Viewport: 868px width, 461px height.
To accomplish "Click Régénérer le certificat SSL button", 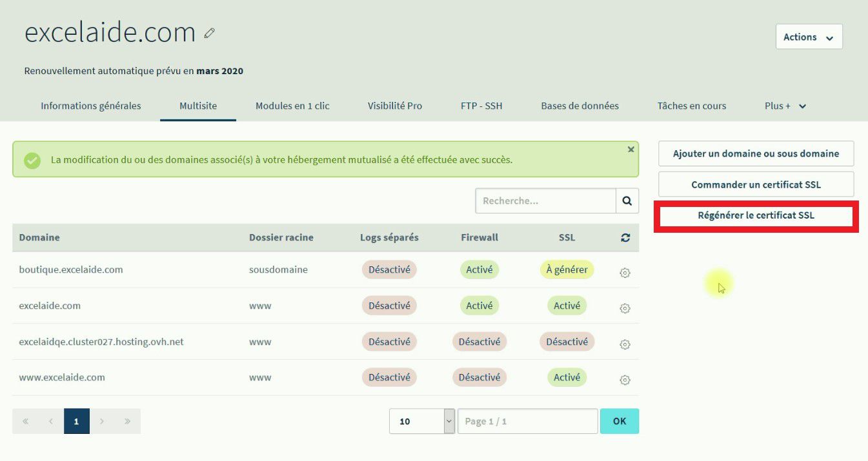I will point(756,215).
